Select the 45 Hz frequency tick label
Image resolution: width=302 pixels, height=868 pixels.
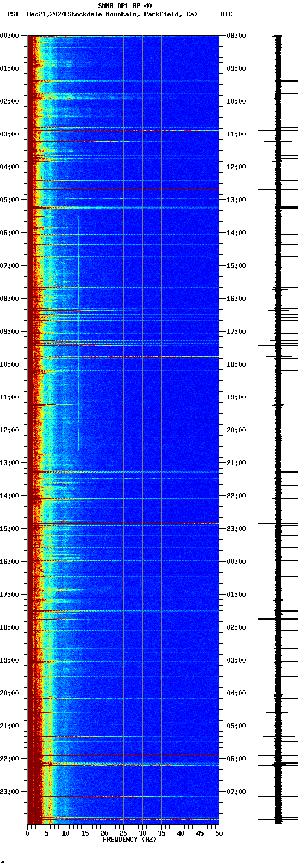pos(200,833)
